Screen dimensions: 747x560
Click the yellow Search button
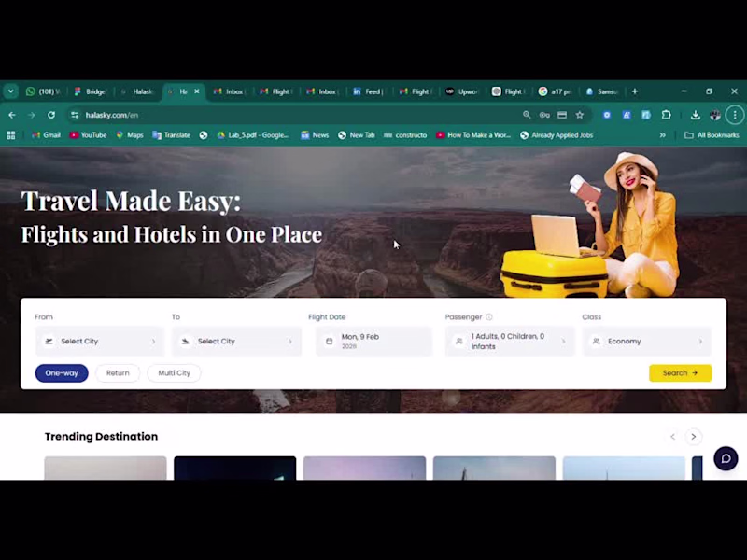[x=681, y=372]
